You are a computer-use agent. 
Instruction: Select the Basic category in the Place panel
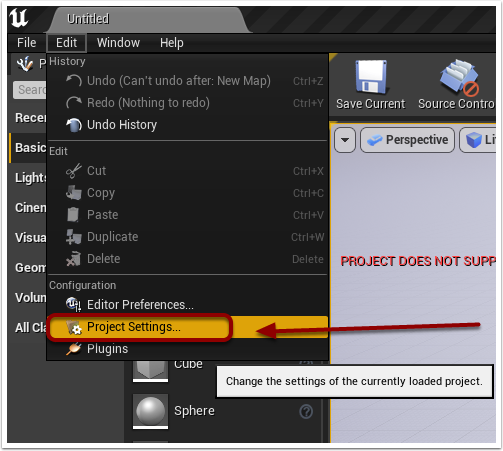coord(29,148)
